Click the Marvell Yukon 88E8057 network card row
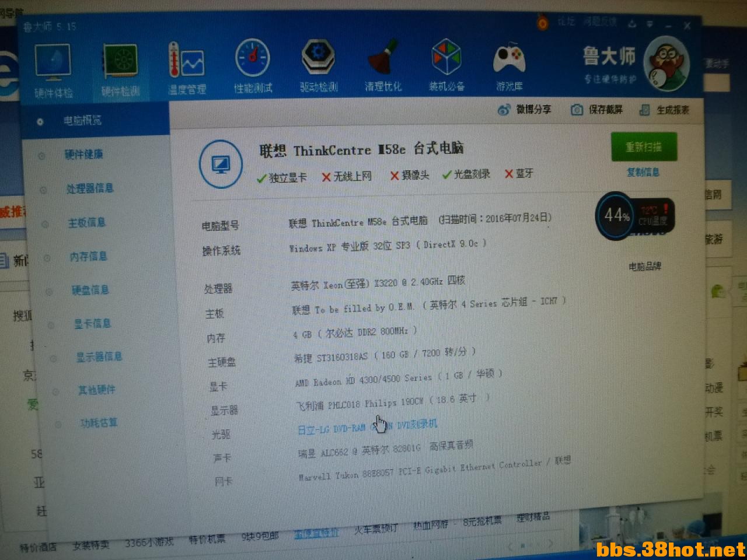747x560 pixels. (x=435, y=469)
